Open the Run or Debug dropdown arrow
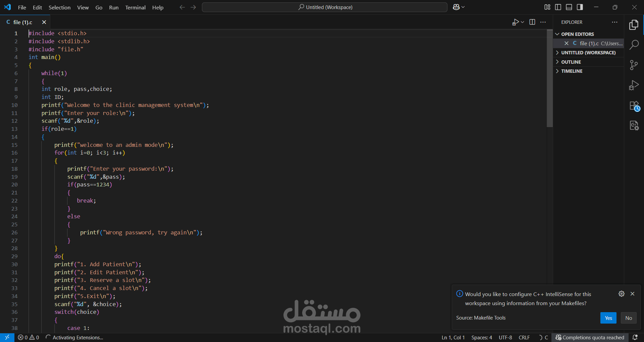 [523, 22]
